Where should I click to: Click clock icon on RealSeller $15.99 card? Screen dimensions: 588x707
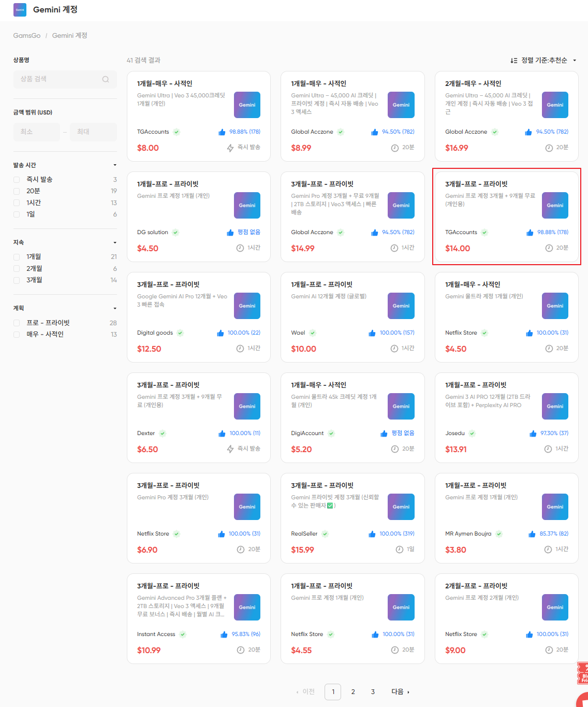click(400, 550)
